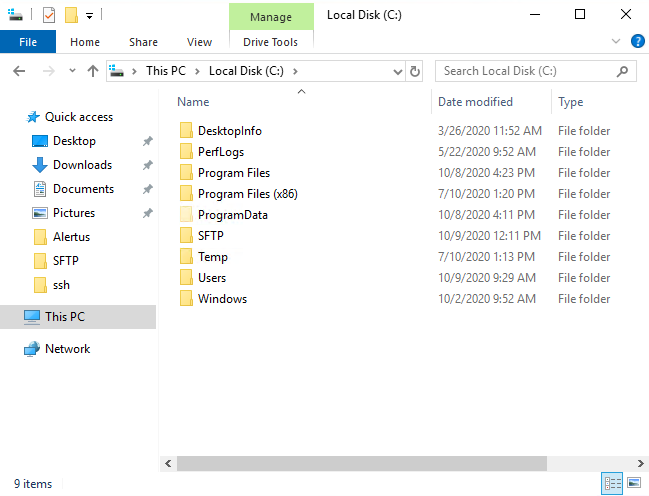The width and height of the screenshot is (649, 496).
Task: Select the Program Files (x86) folder icon
Action: pyautogui.click(x=186, y=193)
